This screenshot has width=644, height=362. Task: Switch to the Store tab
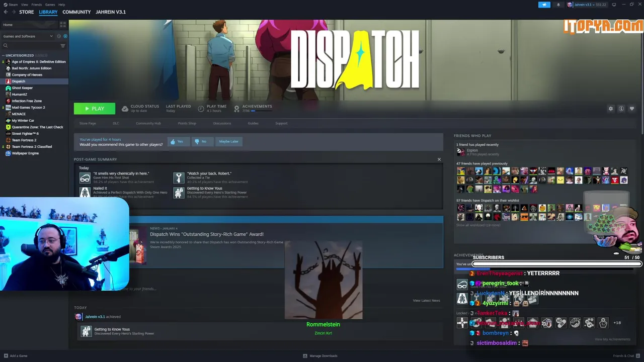[x=26, y=12]
